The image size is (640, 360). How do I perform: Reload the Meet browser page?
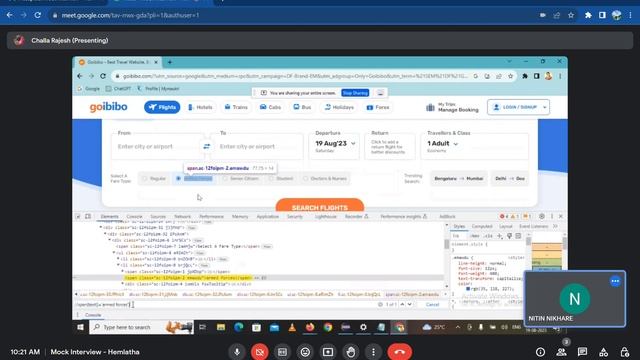(38, 15)
